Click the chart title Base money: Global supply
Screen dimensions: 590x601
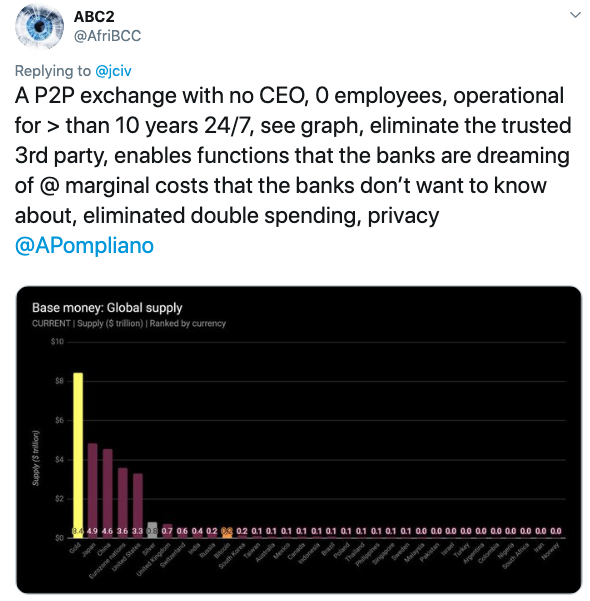(x=107, y=308)
